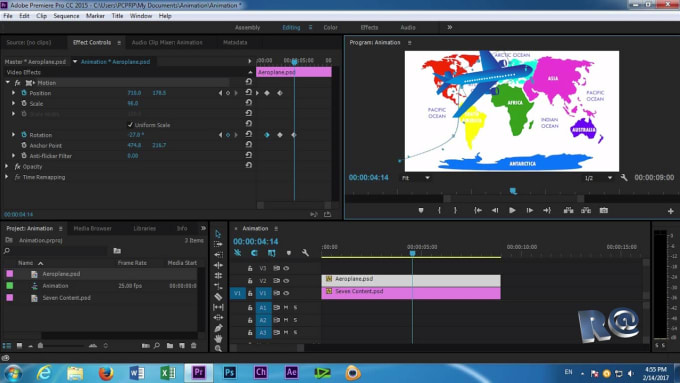Toggle Position animation stopwatch

pyautogui.click(x=24, y=93)
